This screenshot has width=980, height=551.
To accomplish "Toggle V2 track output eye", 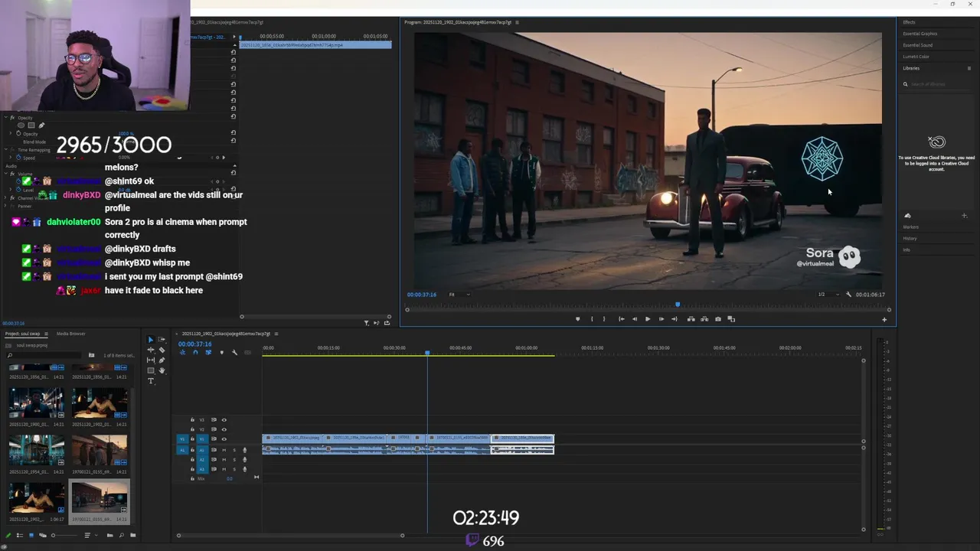I will [x=224, y=429].
